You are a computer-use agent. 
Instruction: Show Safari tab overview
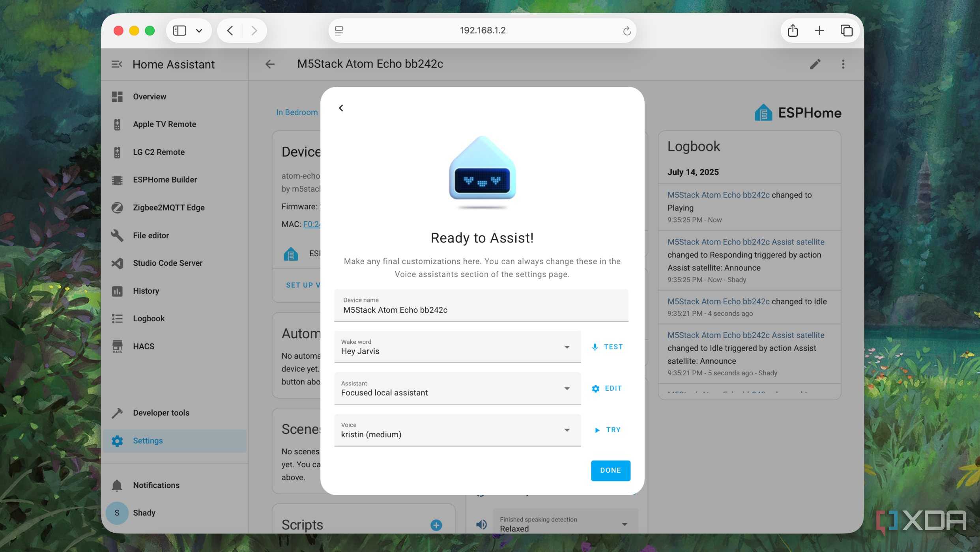click(846, 30)
